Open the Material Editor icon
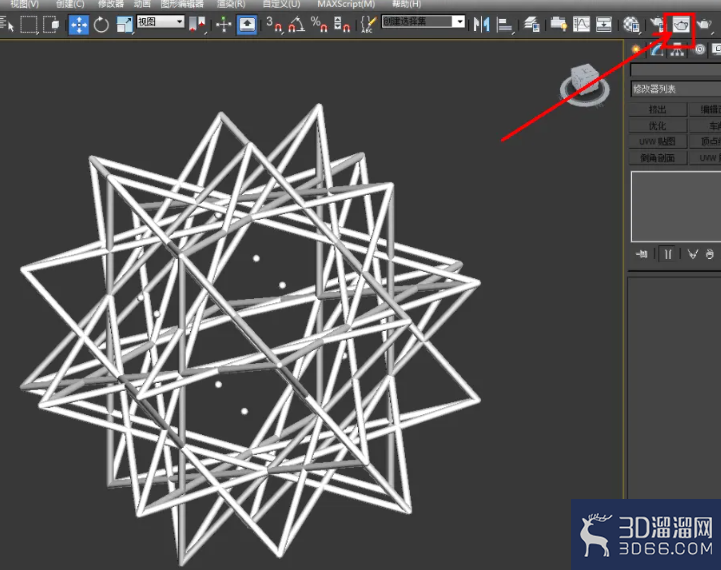The height and width of the screenshot is (570, 721). (631, 24)
